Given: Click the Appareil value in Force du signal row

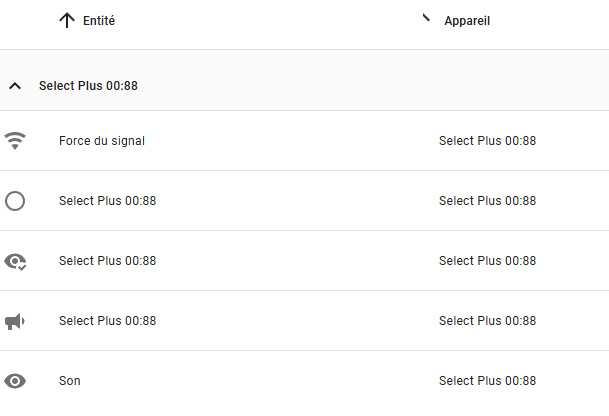Looking at the screenshot, I should point(487,141).
